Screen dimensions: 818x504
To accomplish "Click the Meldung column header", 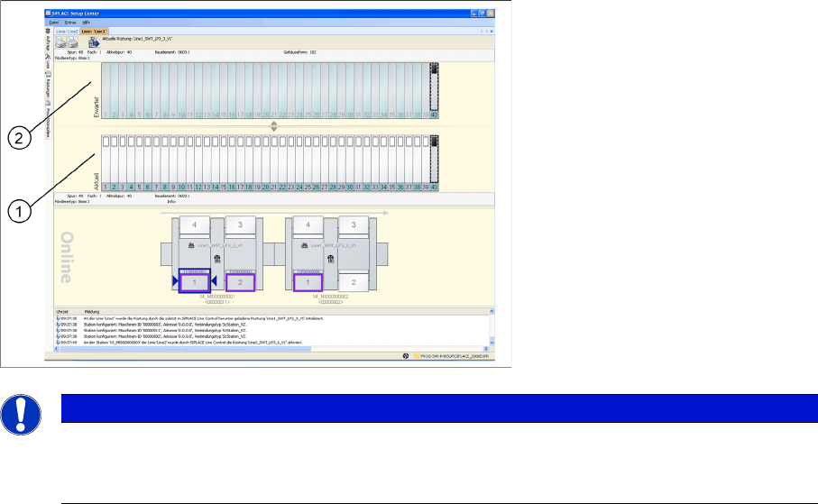I will (x=285, y=311).
